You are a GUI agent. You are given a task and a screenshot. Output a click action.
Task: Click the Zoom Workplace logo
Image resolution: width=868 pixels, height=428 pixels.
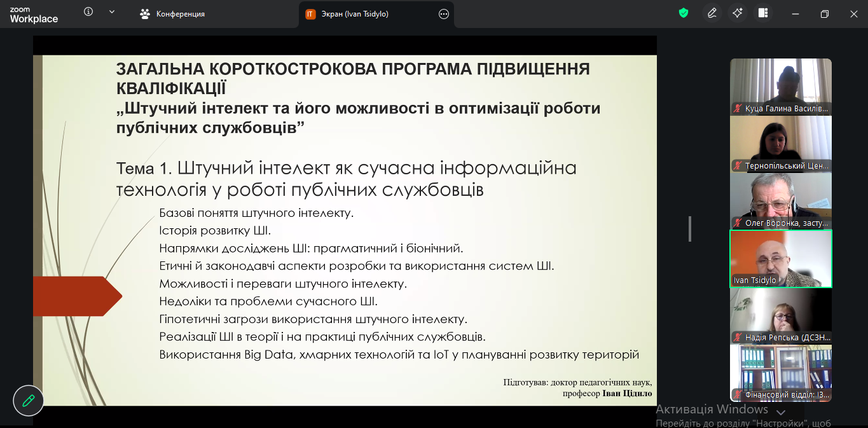[x=34, y=14]
